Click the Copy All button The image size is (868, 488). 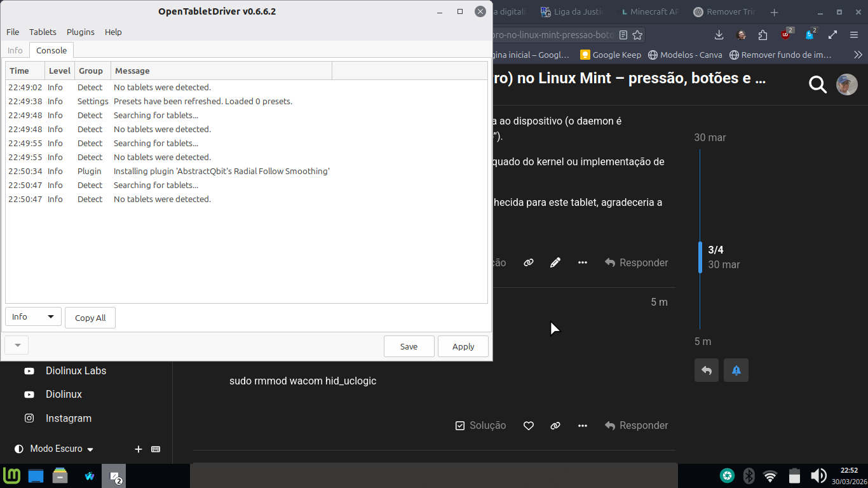pos(90,318)
